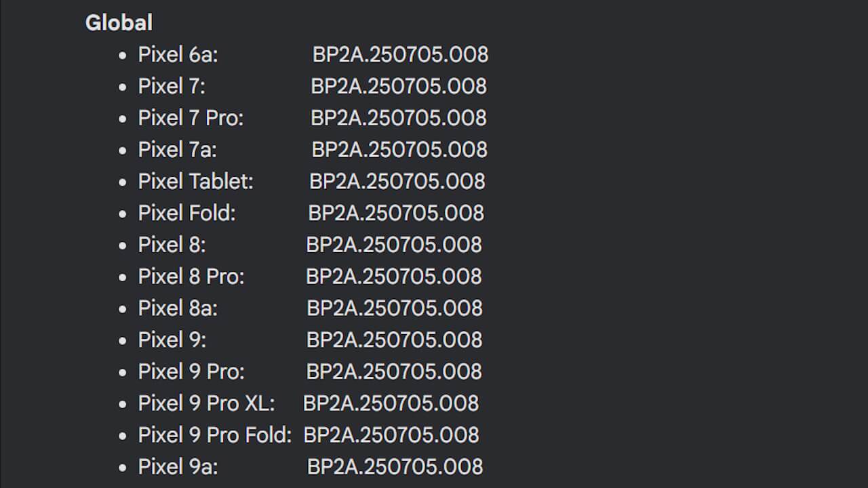Click the Pixel 7 Pro build number
Screen dimensions: 868x488
(399, 118)
